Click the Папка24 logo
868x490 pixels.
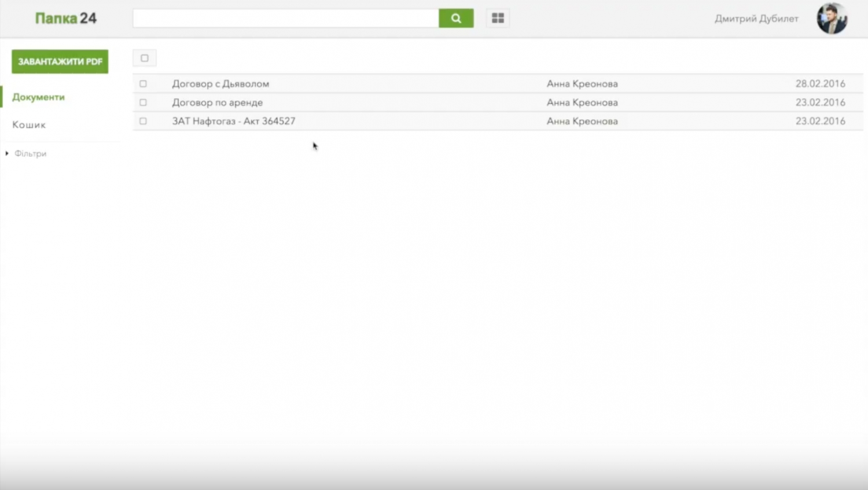coord(65,19)
